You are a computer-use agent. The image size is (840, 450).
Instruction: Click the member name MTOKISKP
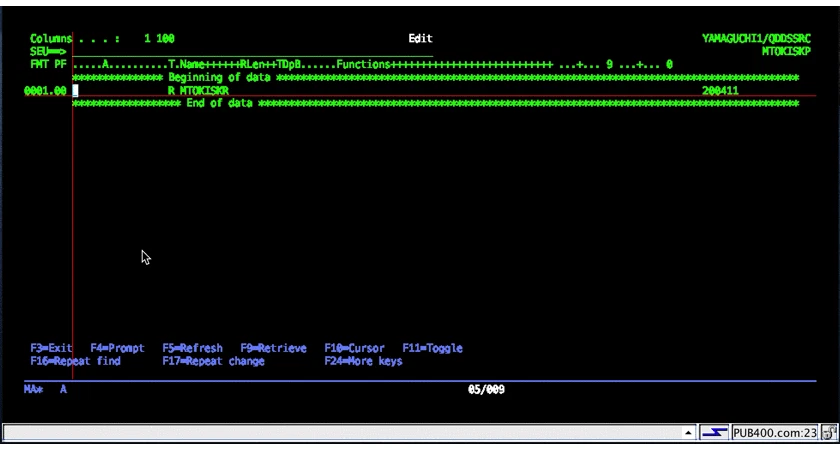tap(786, 51)
